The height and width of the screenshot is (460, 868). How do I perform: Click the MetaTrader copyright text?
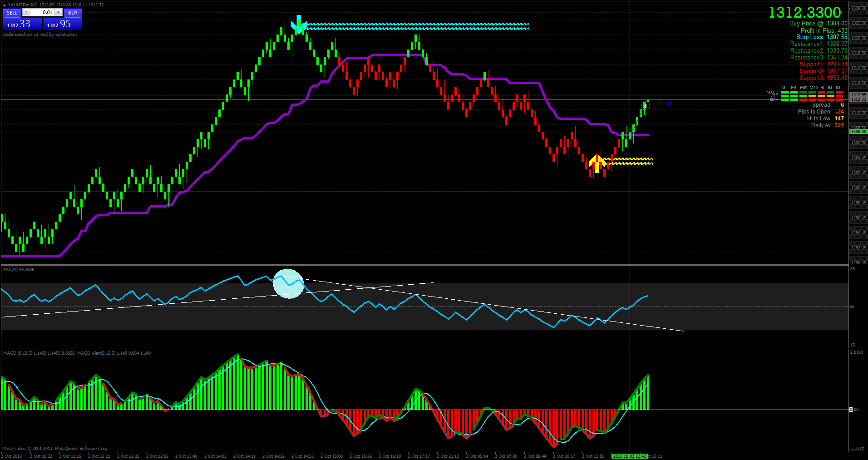pos(56,449)
